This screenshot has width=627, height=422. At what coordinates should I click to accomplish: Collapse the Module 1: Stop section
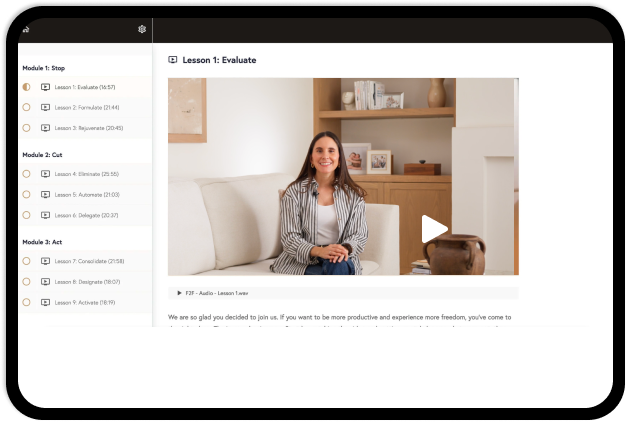44,68
